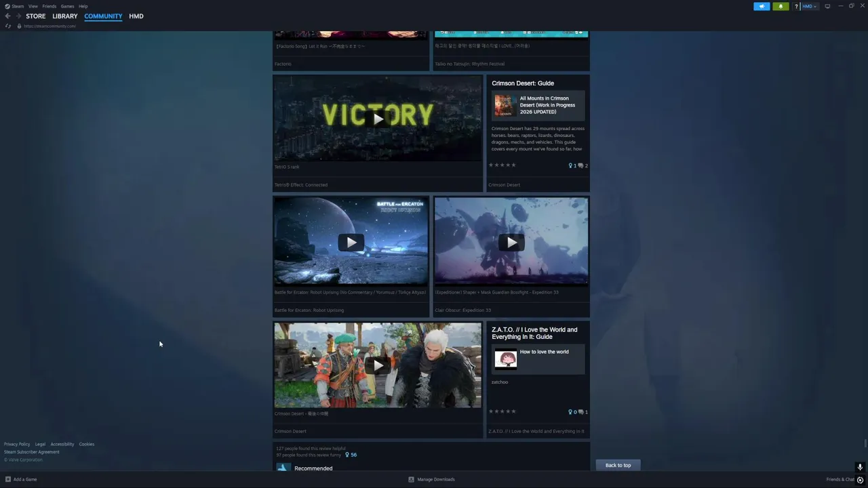The width and height of the screenshot is (868, 488).
Task: Open the HMD profile tab
Action: click(x=136, y=16)
